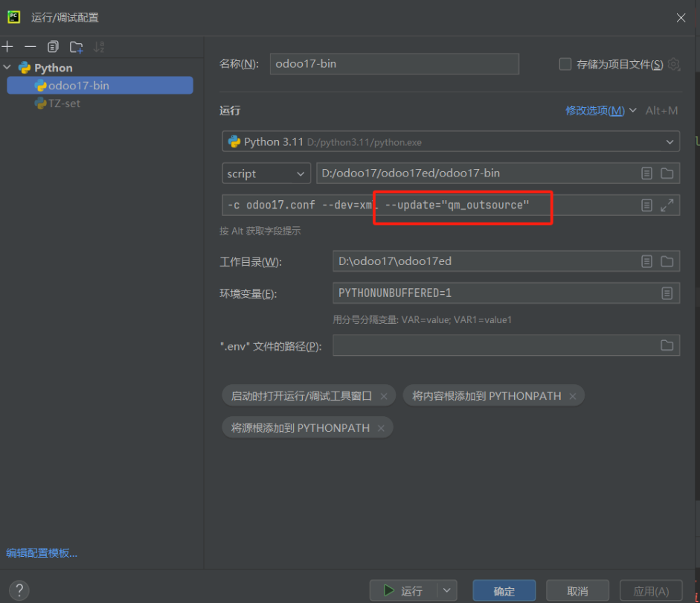Select the odoo17-bin configuration
This screenshot has height=603, width=700.
(100, 86)
